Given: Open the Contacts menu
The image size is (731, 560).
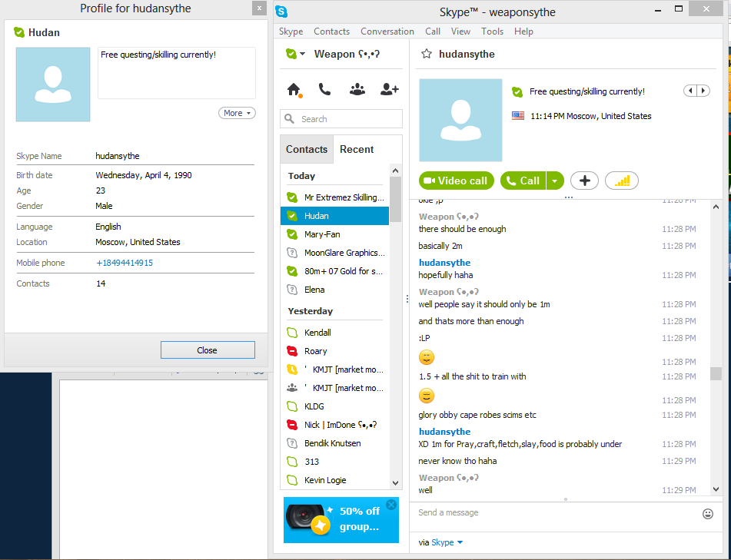Looking at the screenshot, I should click(331, 31).
